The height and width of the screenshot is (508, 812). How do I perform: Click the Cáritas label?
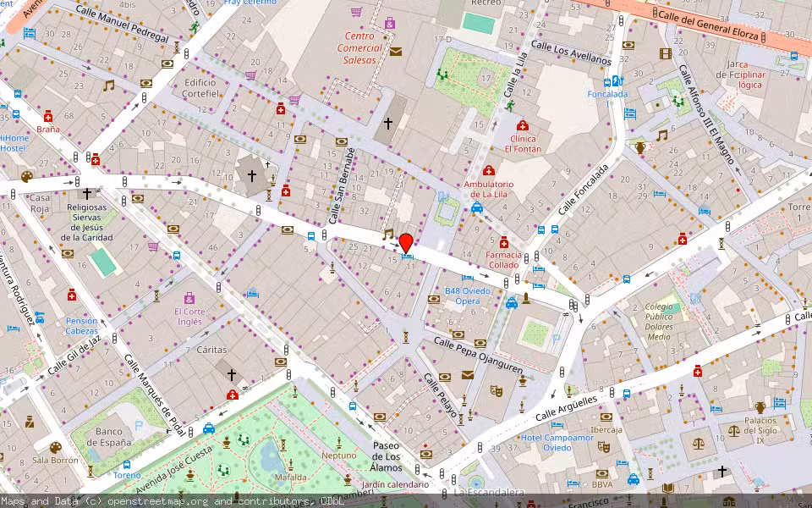tap(211, 350)
